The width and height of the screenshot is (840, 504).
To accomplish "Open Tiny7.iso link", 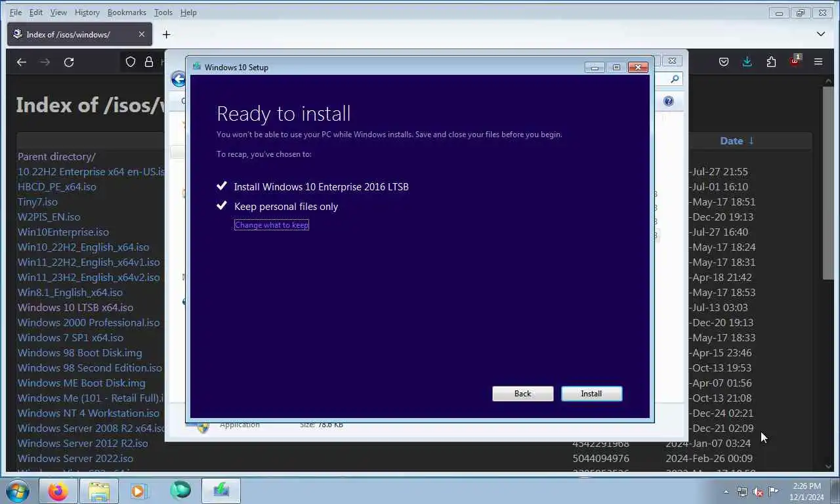I will coord(37,201).
